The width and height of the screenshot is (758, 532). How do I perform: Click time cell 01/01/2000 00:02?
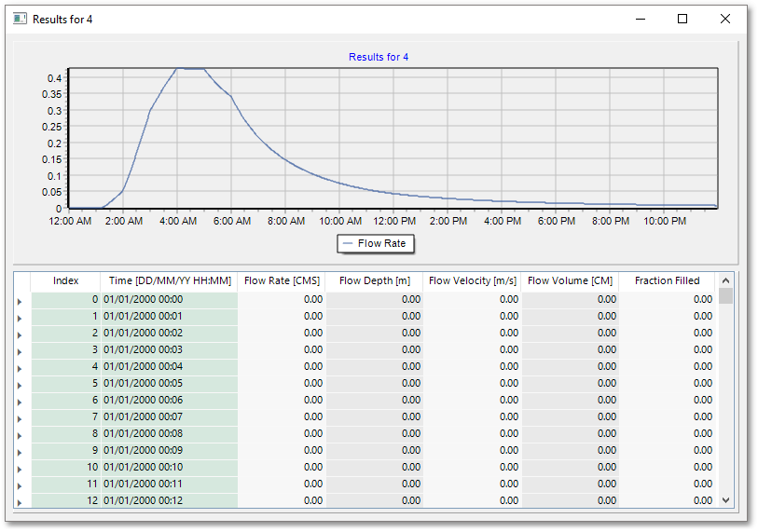169,333
